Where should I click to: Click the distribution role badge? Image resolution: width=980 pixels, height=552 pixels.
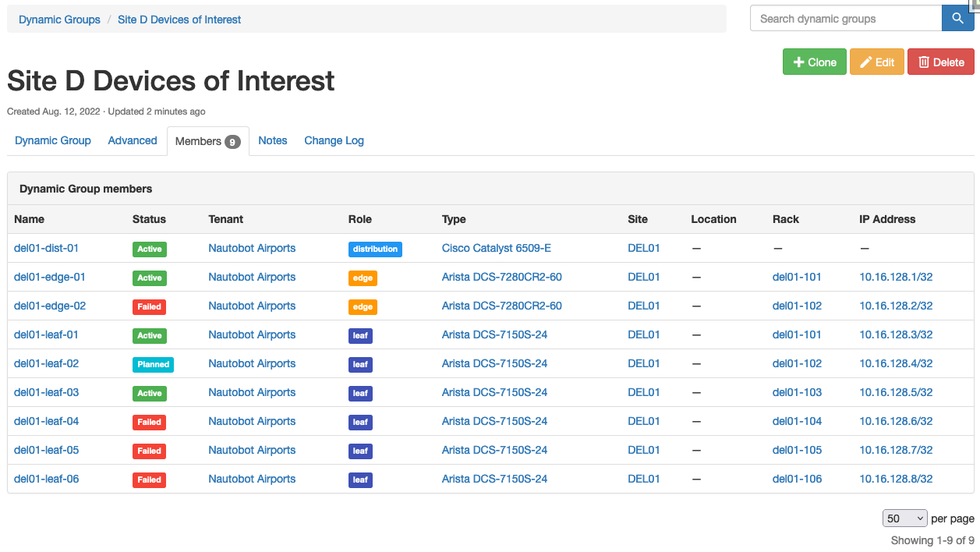(375, 249)
